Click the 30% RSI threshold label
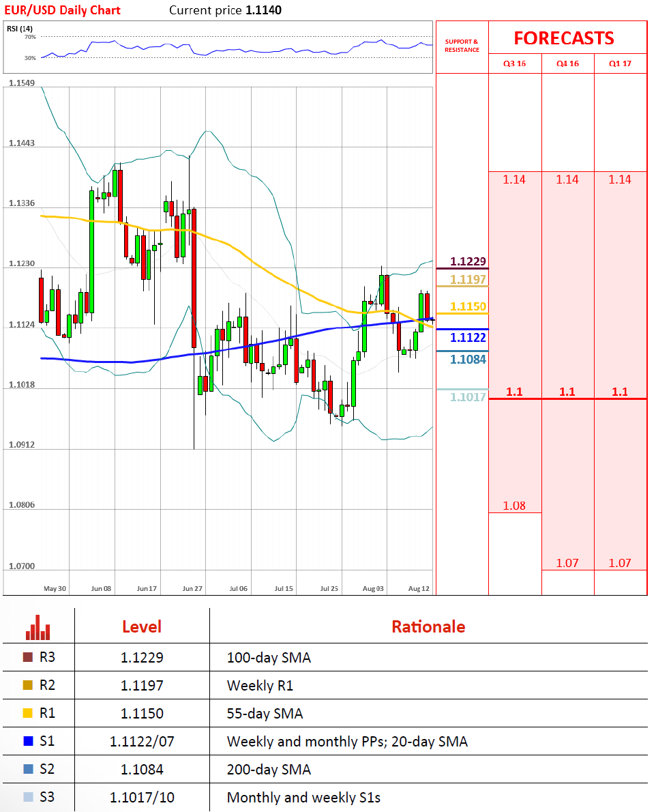 [30, 58]
